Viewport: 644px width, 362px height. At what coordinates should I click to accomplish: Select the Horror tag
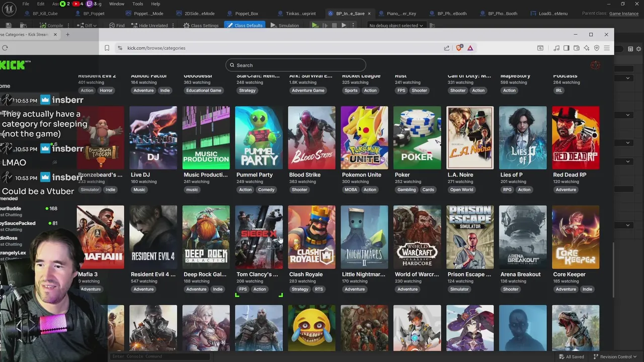pyautogui.click(x=106, y=90)
